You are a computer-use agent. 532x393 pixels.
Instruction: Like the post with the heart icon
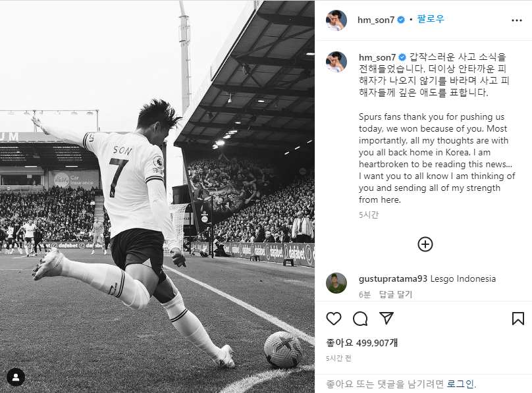(334, 319)
